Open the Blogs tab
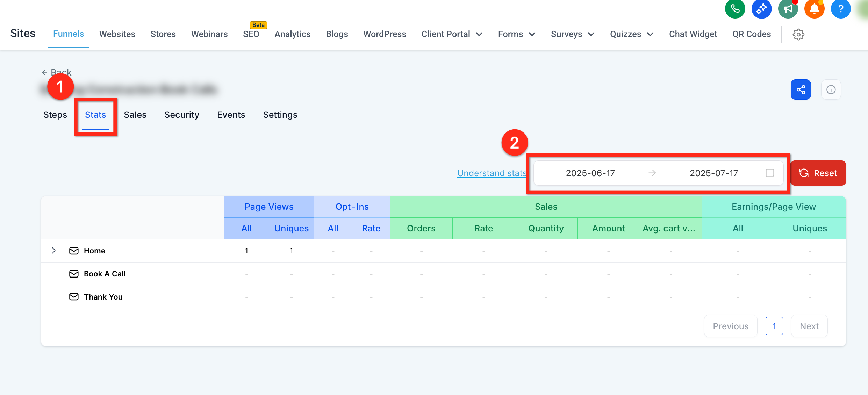The width and height of the screenshot is (868, 395). (x=337, y=34)
